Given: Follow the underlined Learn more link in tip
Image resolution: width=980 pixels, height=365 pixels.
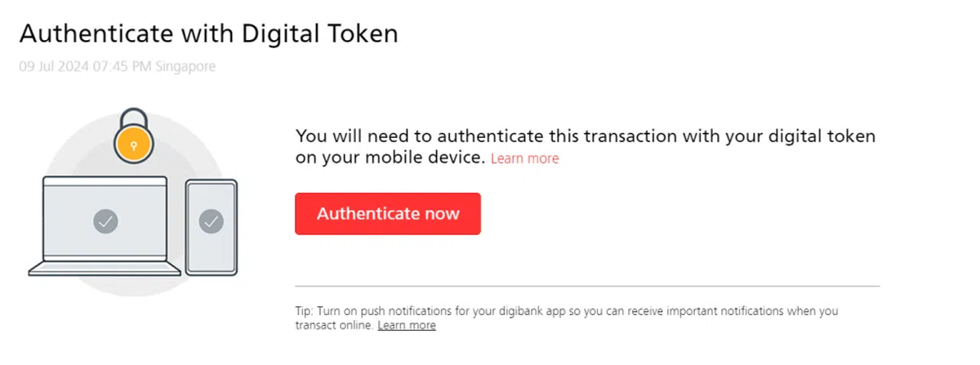Looking at the screenshot, I should coord(407,325).
